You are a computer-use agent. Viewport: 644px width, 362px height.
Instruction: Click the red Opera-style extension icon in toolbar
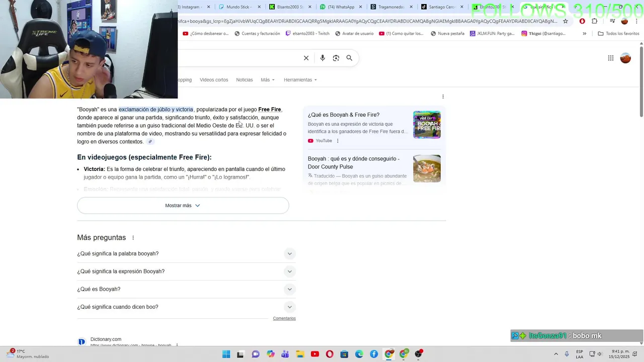coord(582,21)
